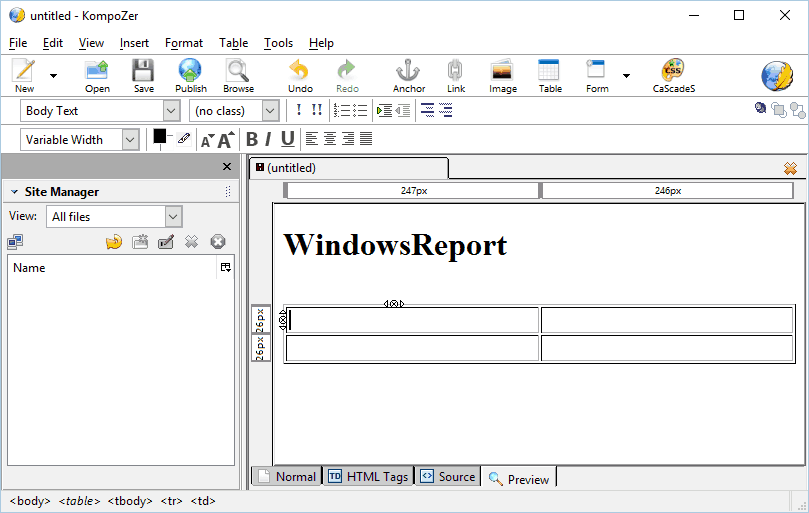Click the Open file toolbar icon
The height and width of the screenshot is (513, 809).
97,75
